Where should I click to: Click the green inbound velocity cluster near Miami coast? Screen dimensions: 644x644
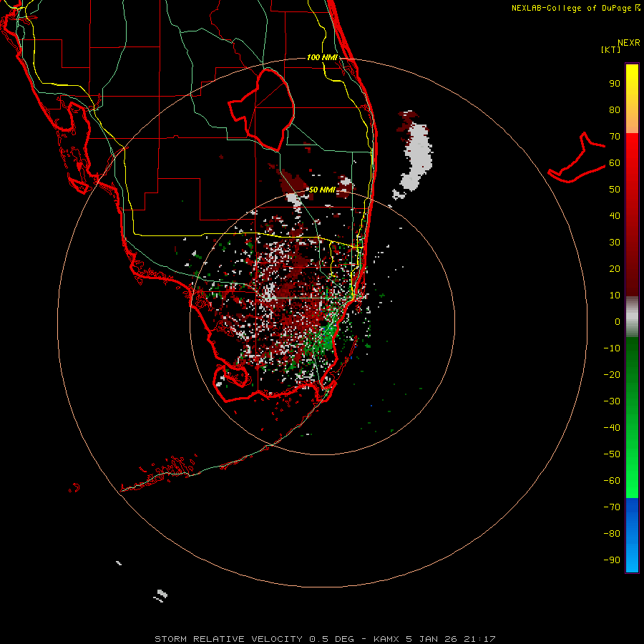pos(326,339)
